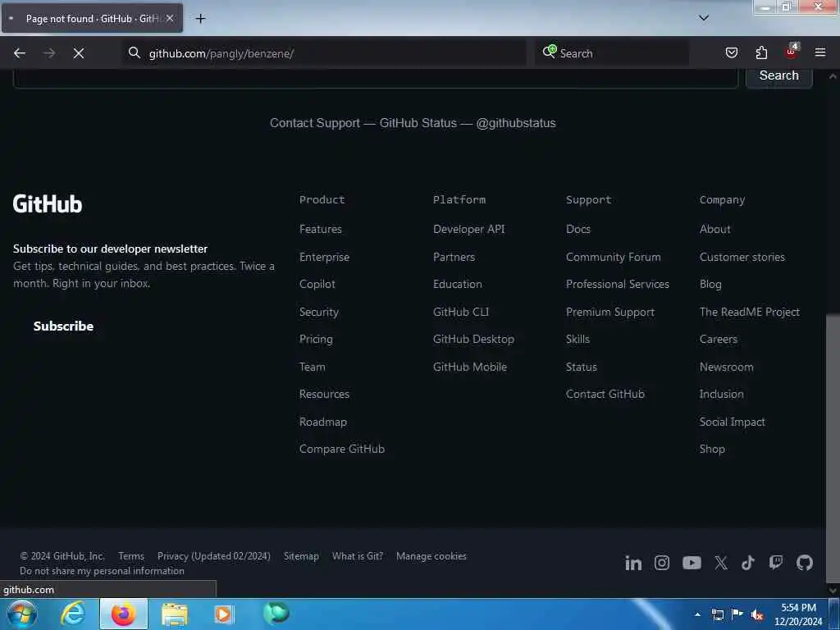Viewport: 840px width, 630px height.
Task: Open the Terms link in footer
Action: (131, 556)
